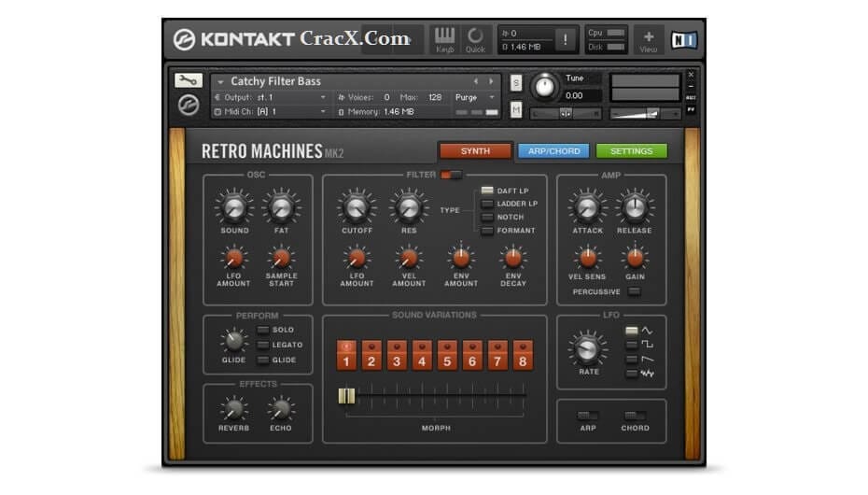This screenshot has height=495, width=868.
Task: Click the Morph slider handle
Action: coord(346,396)
